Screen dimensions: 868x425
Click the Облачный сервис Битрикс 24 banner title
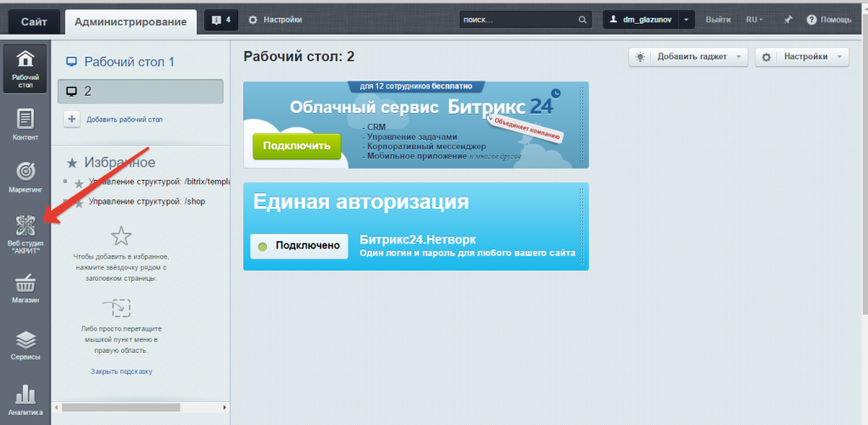[422, 106]
